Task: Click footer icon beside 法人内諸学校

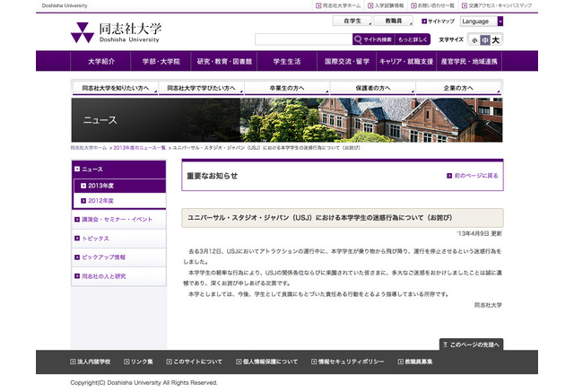Action: click(x=73, y=362)
